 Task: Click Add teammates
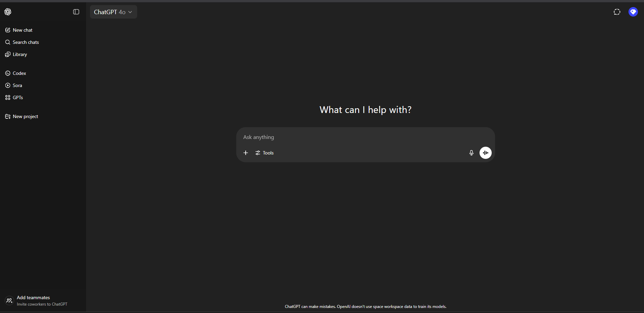pos(33,297)
